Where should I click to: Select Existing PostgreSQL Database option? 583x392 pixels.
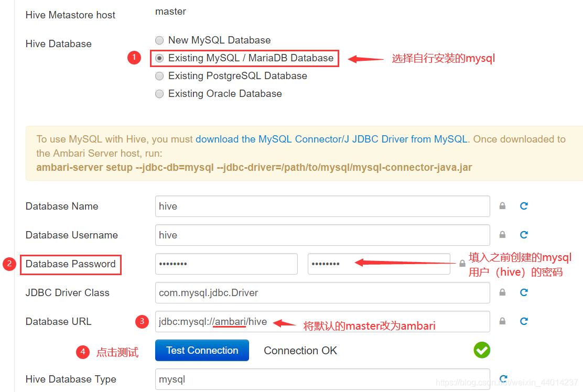tap(159, 76)
